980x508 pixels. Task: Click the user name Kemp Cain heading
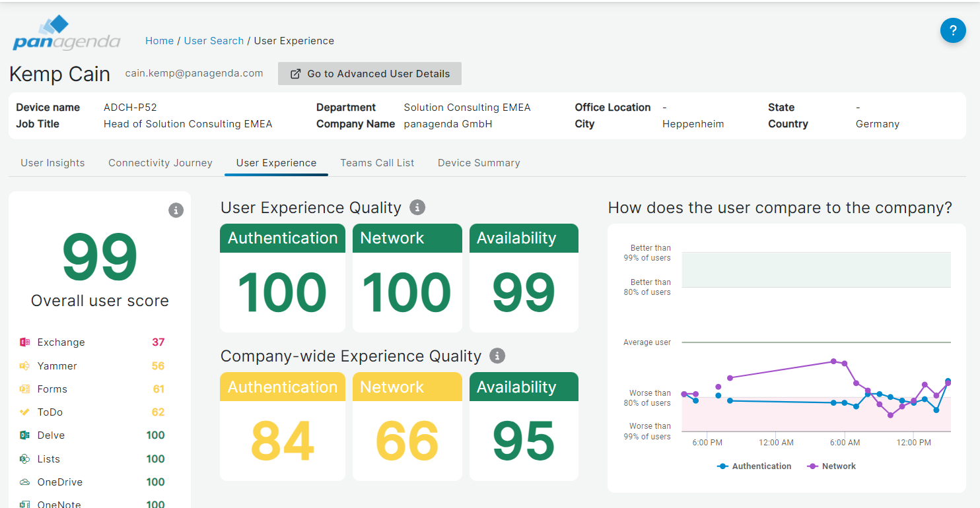pyautogui.click(x=59, y=74)
